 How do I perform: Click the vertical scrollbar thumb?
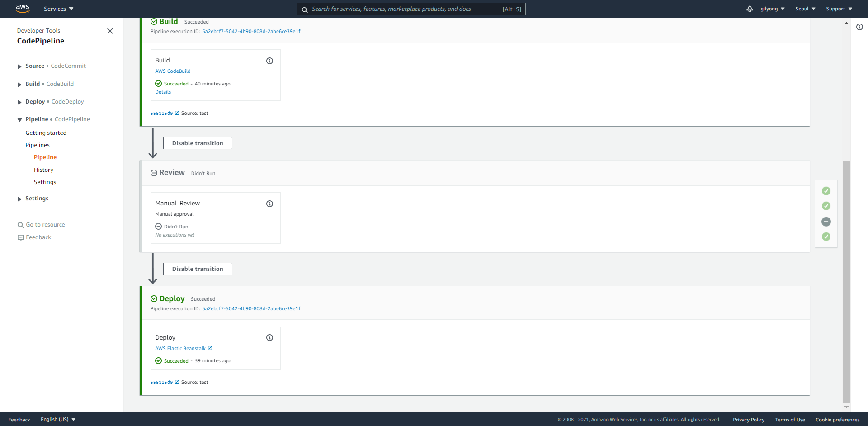pyautogui.click(x=846, y=281)
